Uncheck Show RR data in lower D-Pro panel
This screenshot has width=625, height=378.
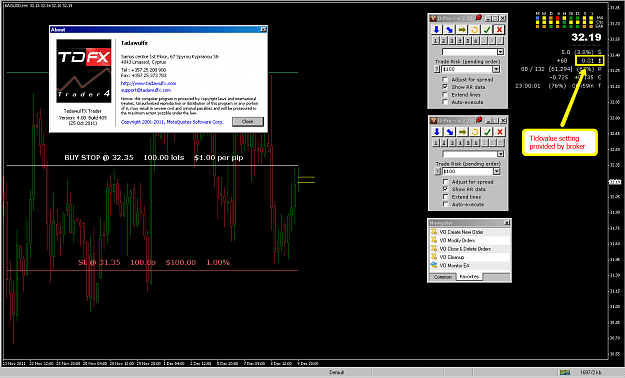(x=446, y=189)
